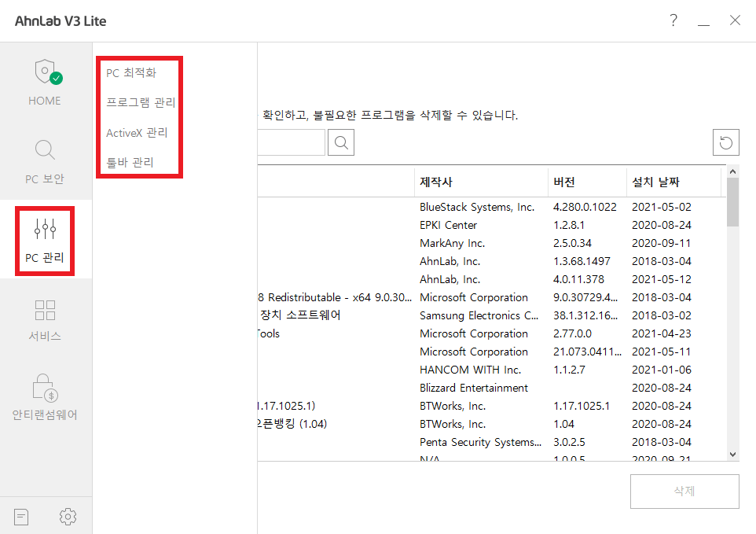Select the Penta Security Systems row
The height and width of the screenshot is (534, 756).
pos(492,442)
